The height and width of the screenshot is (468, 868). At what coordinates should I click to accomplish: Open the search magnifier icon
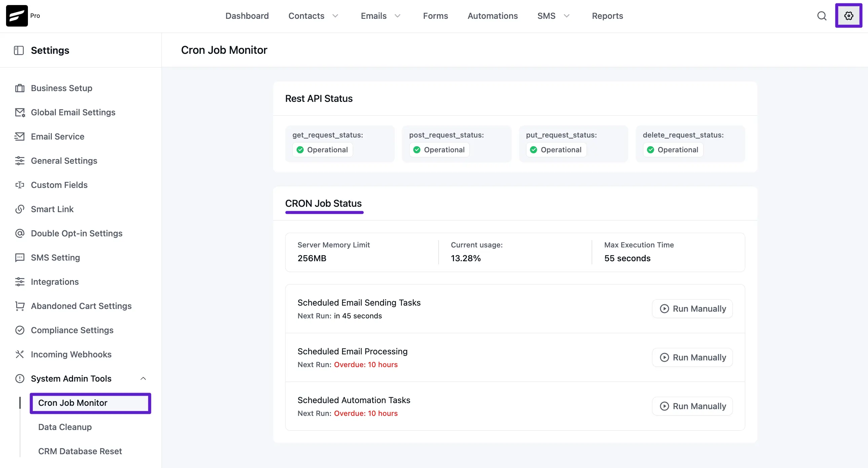point(822,16)
